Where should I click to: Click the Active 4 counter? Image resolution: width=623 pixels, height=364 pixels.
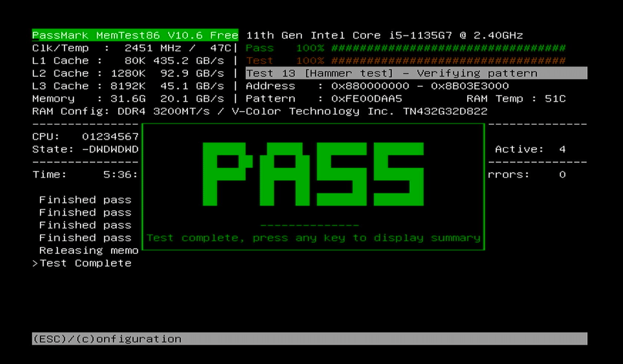(530, 150)
